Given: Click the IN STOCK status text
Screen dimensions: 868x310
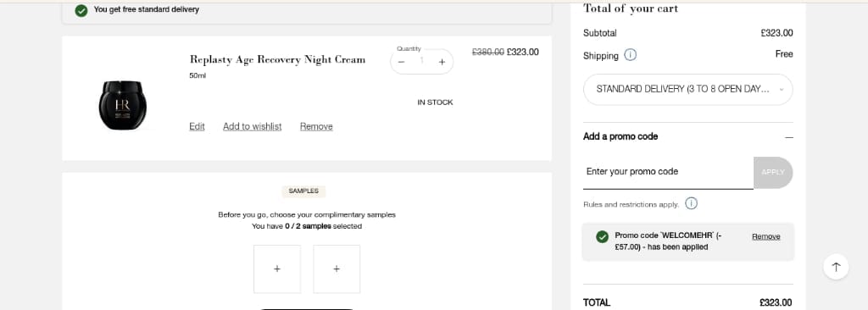Looking at the screenshot, I should coord(435,102).
